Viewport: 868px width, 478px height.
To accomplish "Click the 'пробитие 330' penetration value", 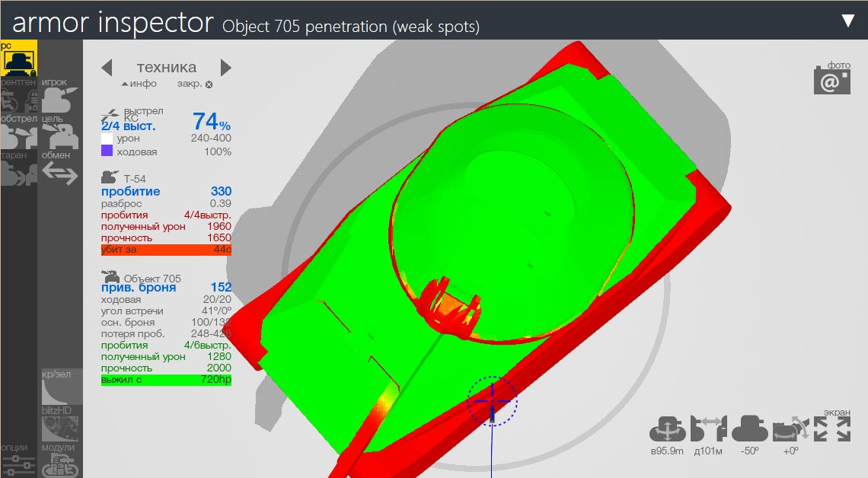I will tap(166, 191).
